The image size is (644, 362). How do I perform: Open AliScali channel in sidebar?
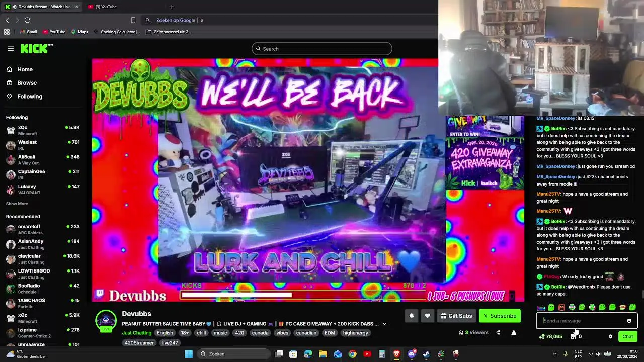pos(43,159)
